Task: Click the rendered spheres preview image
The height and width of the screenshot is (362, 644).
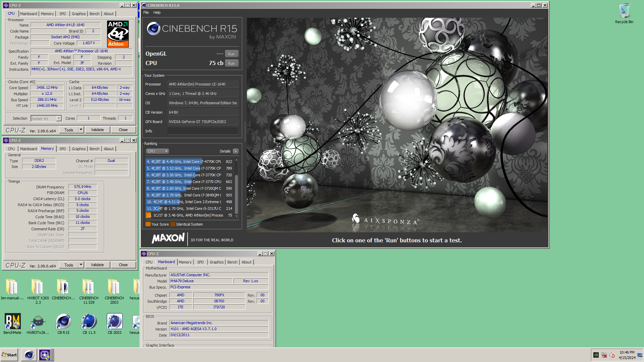Action: [397, 125]
